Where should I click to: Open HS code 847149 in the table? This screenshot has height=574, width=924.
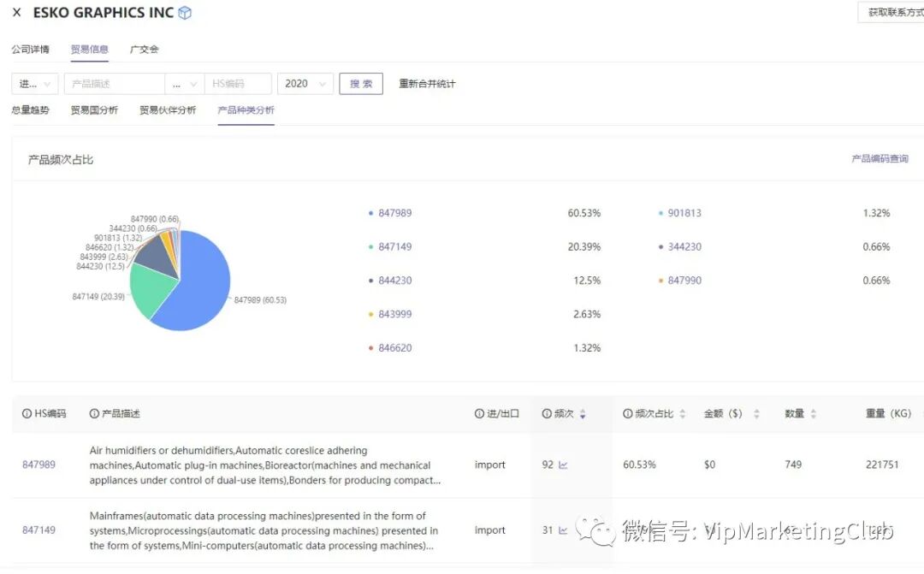click(38, 530)
